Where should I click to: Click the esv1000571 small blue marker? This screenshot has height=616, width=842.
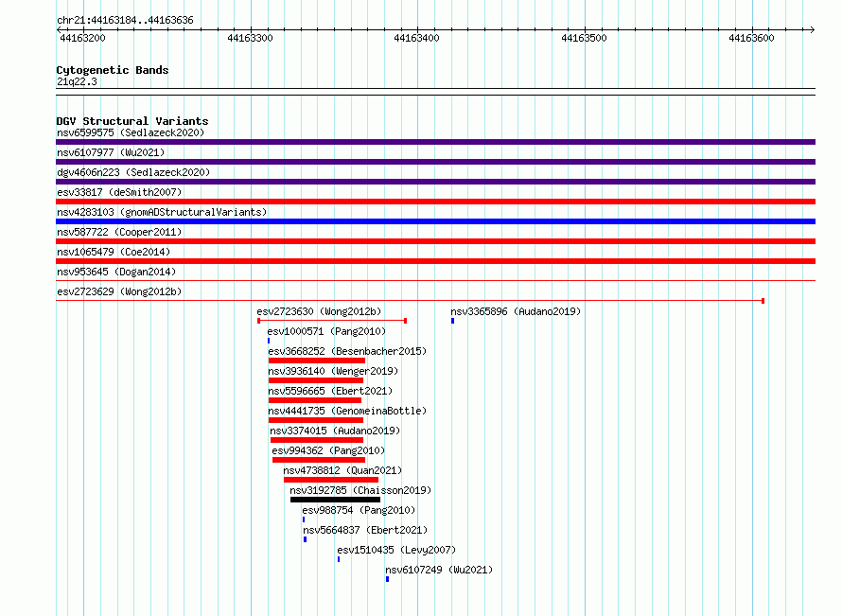click(x=269, y=341)
